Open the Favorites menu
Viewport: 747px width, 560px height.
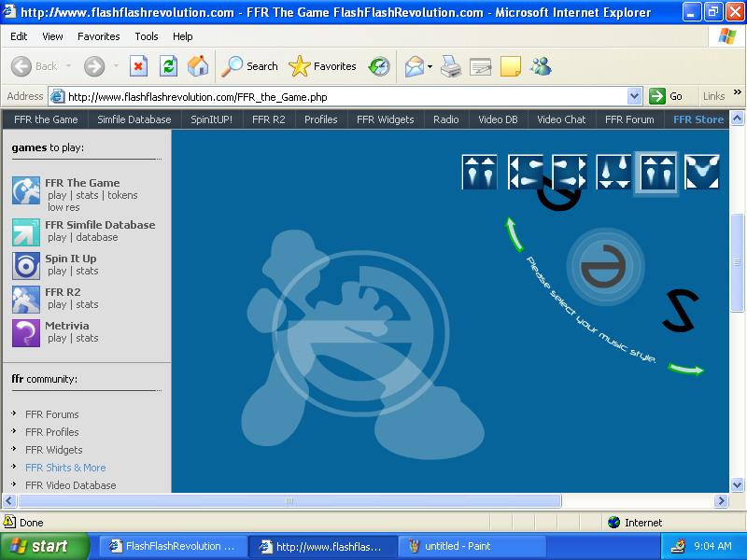click(x=99, y=36)
